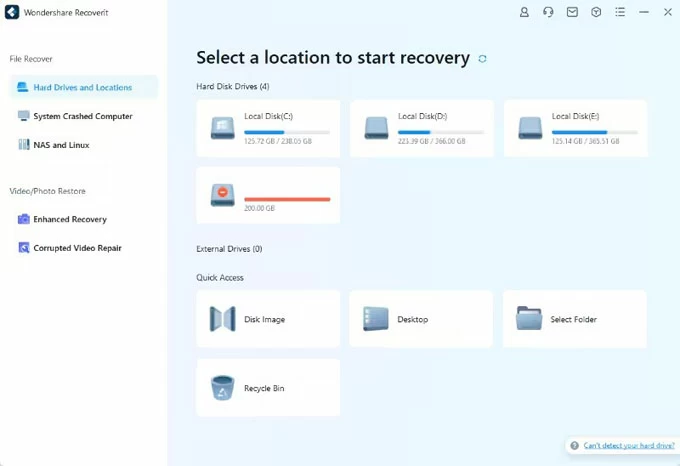The height and width of the screenshot is (466, 680).
Task: Open the mail feedback icon
Action: pos(572,12)
